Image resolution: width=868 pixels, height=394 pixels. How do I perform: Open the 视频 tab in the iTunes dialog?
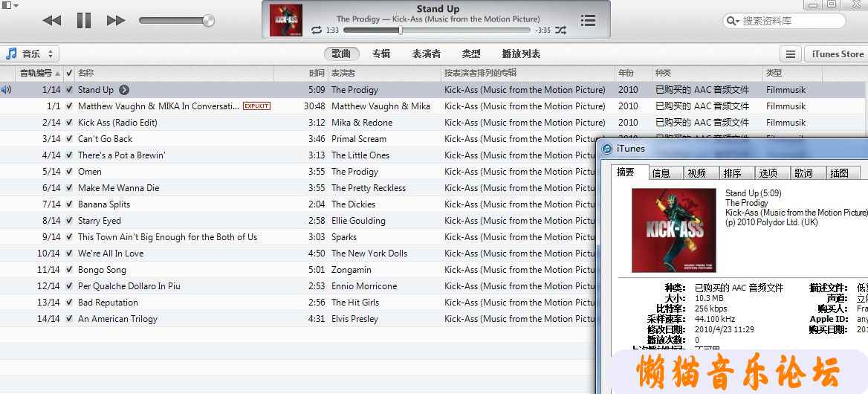click(702, 173)
